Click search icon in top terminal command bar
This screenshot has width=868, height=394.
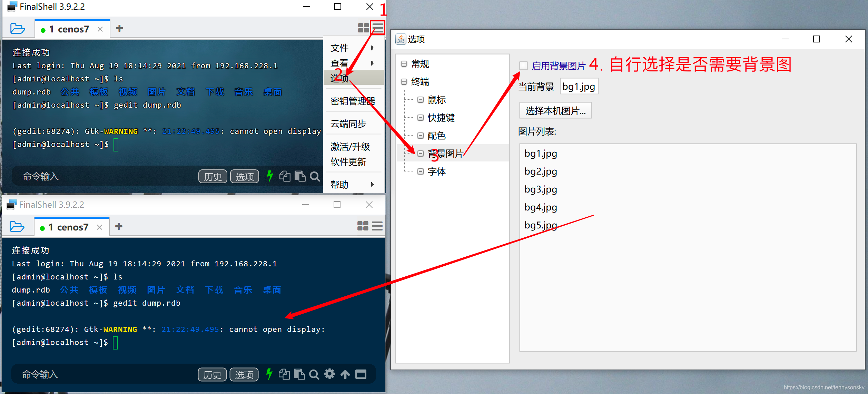click(x=315, y=177)
